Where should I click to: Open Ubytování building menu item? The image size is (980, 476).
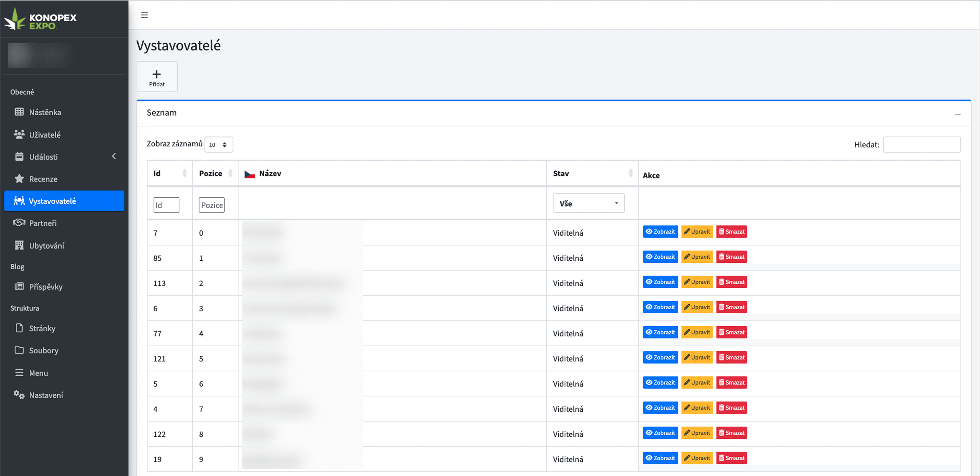tap(46, 246)
